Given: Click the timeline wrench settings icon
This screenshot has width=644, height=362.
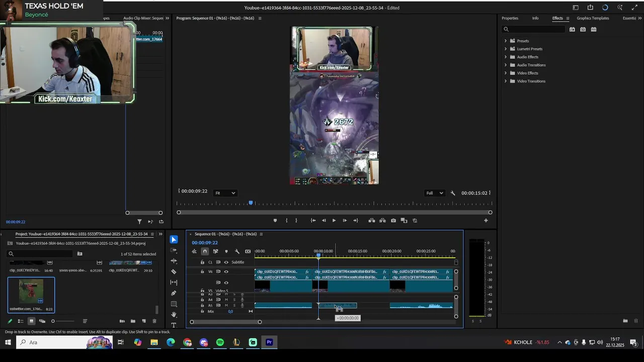Looking at the screenshot, I should (237, 251).
